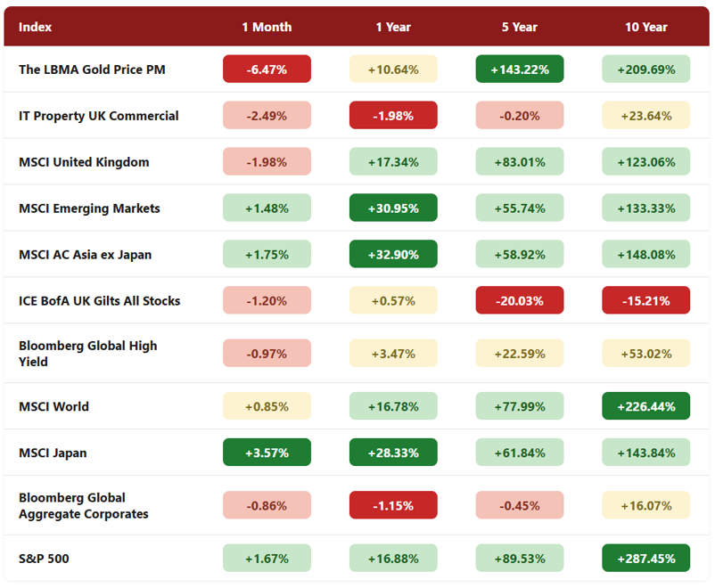The height and width of the screenshot is (588, 715).
Task: Click the 1 Month column header
Action: click(267, 27)
